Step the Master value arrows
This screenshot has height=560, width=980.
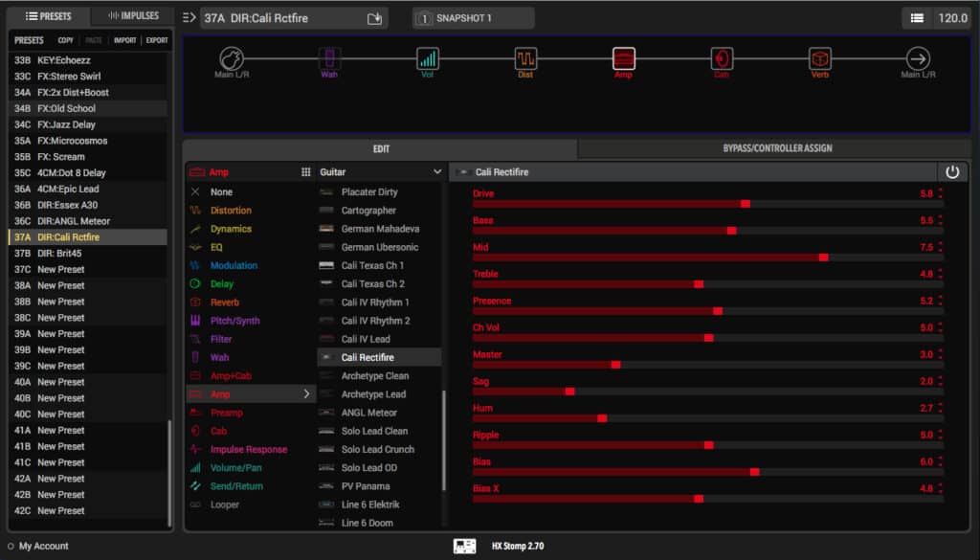[x=940, y=354]
